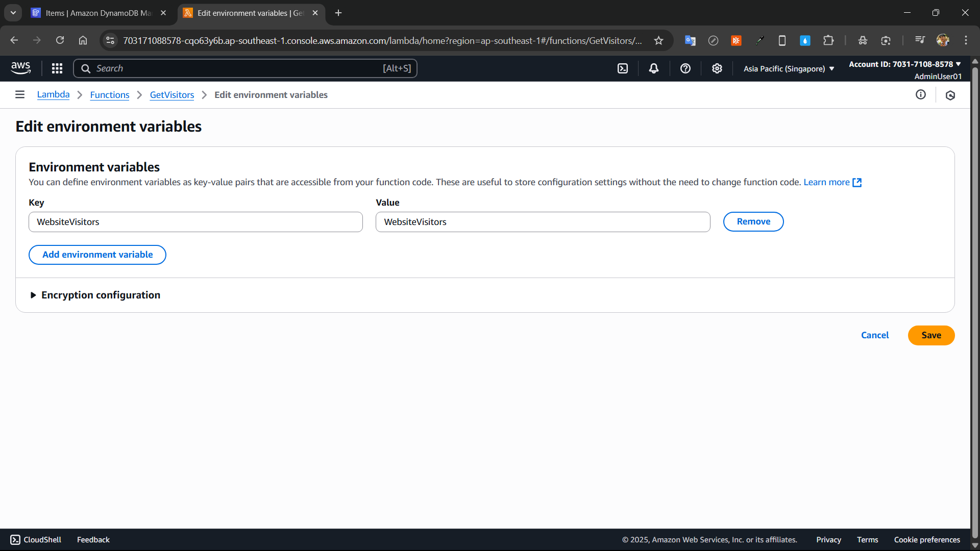Image resolution: width=980 pixels, height=551 pixels.
Task: Click the Feedback footer link
Action: click(x=93, y=540)
